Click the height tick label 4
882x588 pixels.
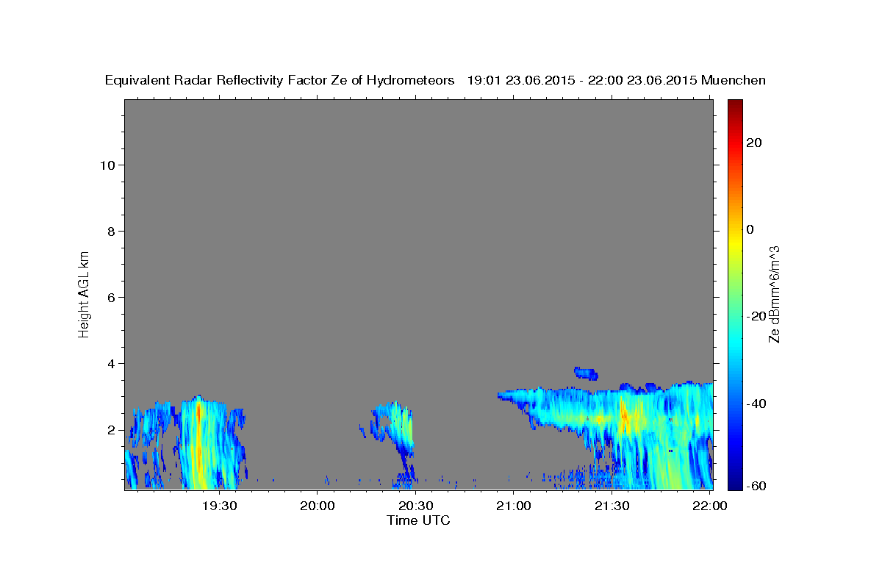112,364
